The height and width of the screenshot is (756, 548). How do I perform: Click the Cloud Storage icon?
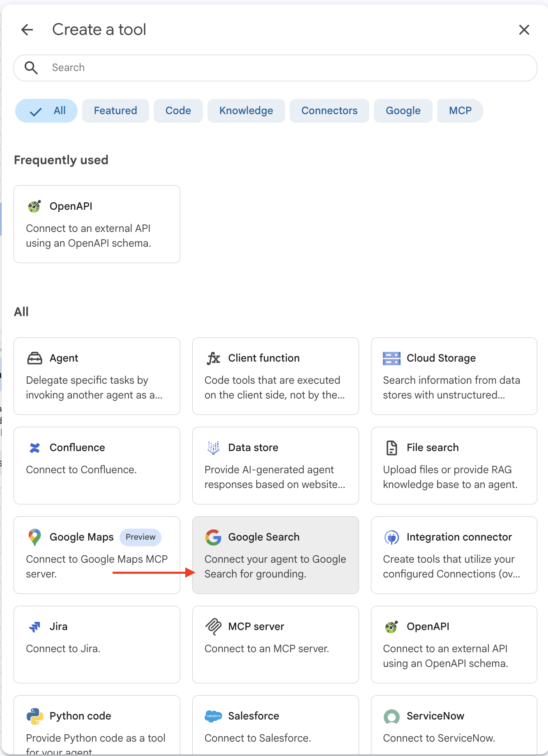(x=391, y=358)
